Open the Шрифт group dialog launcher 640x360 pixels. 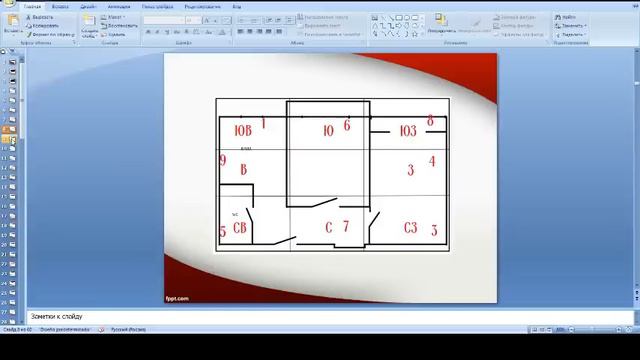[x=229, y=42]
